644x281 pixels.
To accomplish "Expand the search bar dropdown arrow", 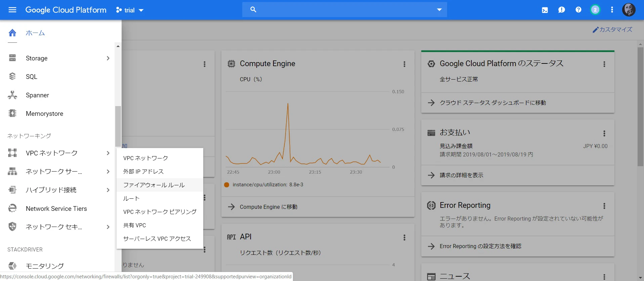I will point(439,10).
